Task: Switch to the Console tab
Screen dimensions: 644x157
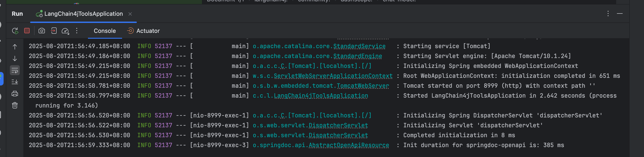Action: click(x=105, y=31)
